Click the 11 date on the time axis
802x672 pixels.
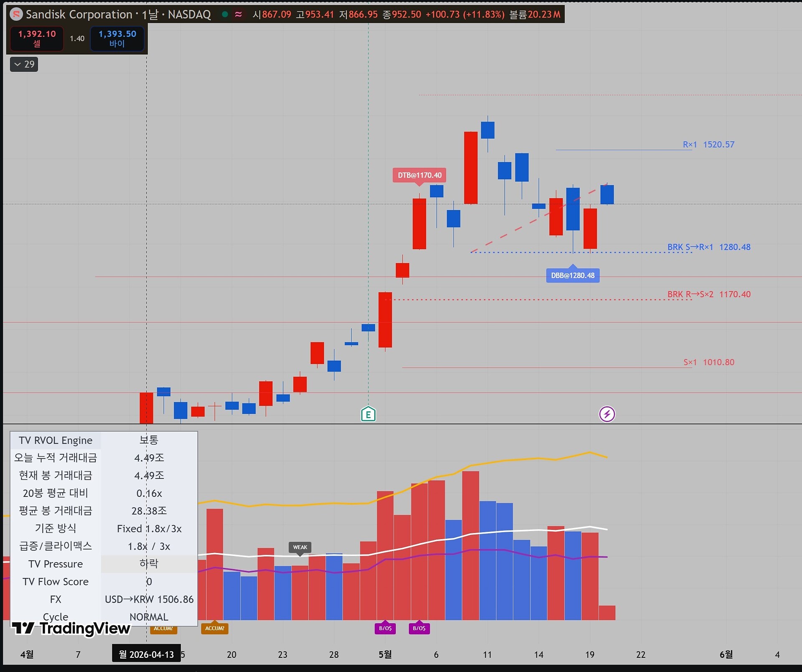click(487, 654)
